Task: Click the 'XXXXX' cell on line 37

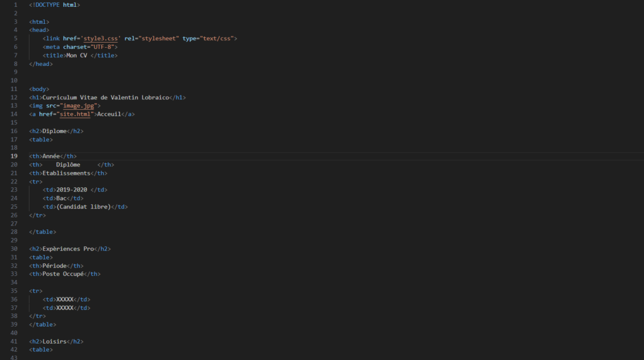Action: (x=65, y=308)
